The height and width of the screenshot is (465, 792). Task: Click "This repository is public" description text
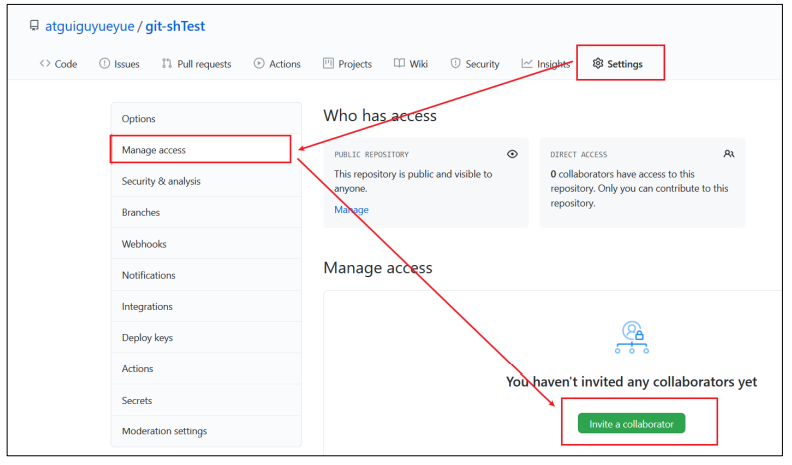pyautogui.click(x=413, y=181)
